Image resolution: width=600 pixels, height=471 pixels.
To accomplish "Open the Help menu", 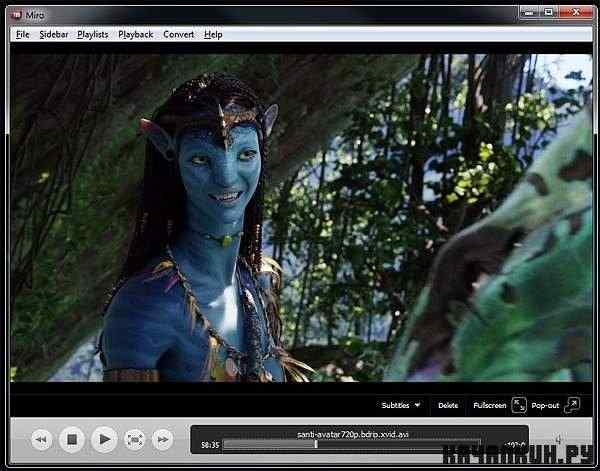I will [x=213, y=35].
